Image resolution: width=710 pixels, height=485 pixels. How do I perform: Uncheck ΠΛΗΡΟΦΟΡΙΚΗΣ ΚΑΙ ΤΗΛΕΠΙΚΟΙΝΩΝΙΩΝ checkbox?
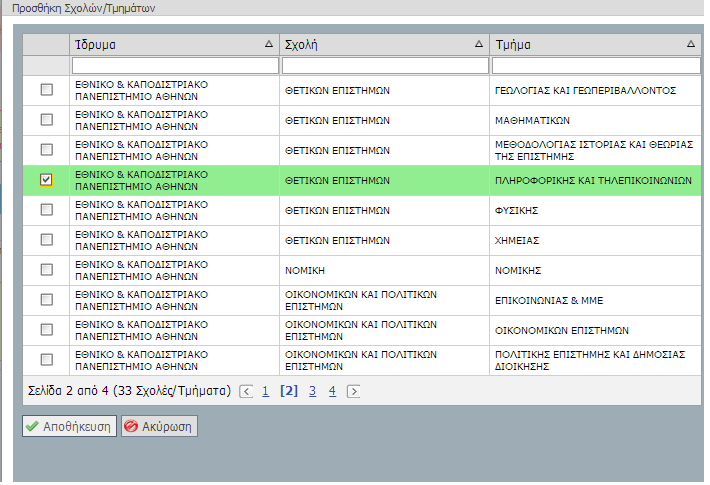click(x=46, y=180)
